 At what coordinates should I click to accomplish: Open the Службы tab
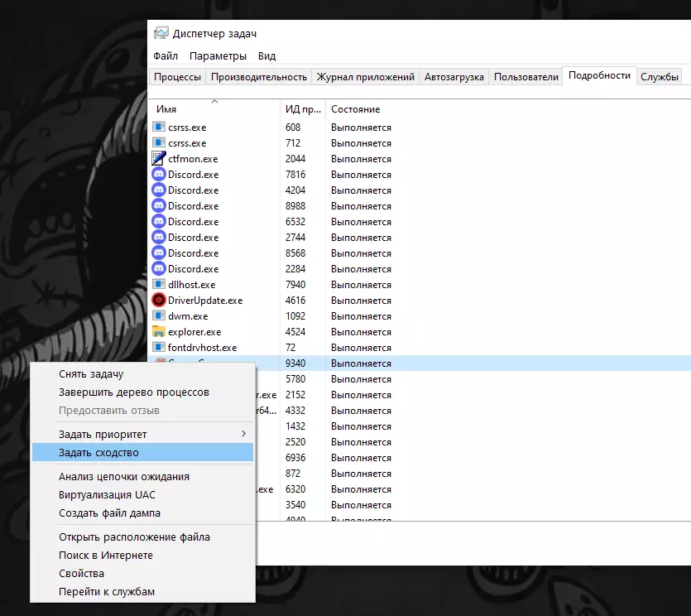point(660,77)
